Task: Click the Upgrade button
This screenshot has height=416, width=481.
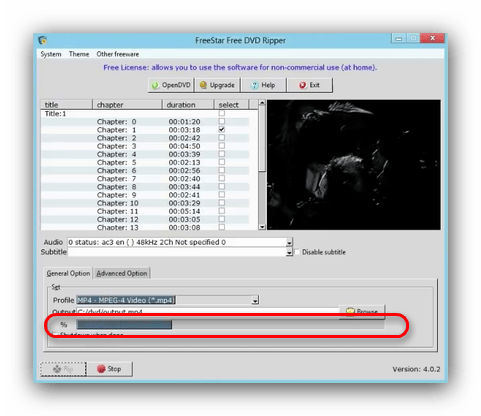Action: (217, 85)
